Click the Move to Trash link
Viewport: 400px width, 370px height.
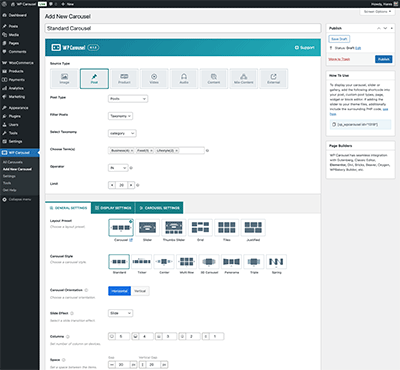pyautogui.click(x=339, y=59)
